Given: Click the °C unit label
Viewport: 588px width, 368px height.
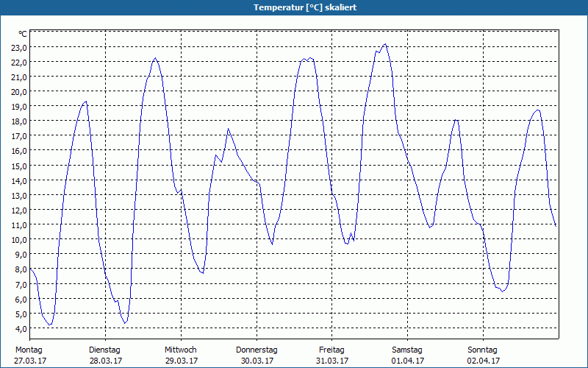Looking at the screenshot, I should pos(23,34).
